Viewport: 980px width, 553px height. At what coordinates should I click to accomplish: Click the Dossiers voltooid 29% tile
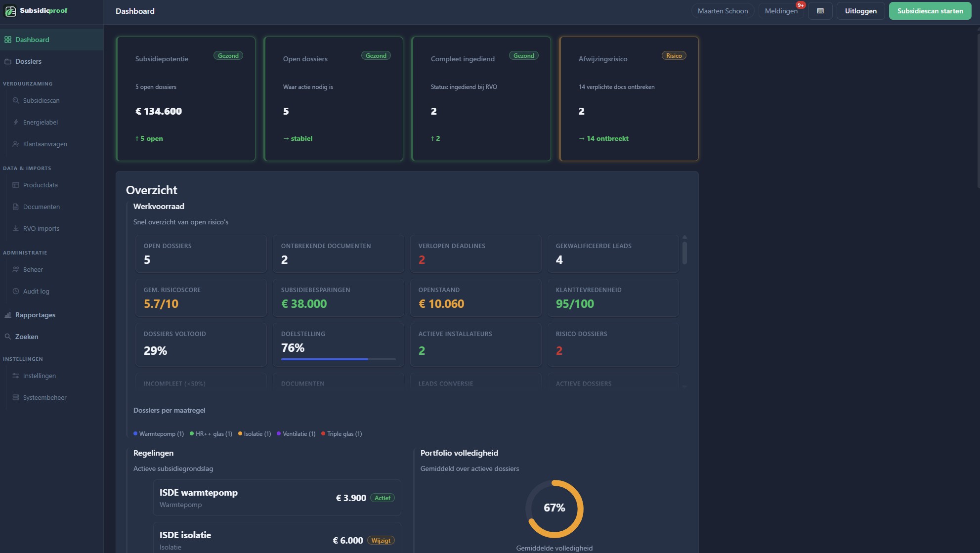tap(201, 344)
